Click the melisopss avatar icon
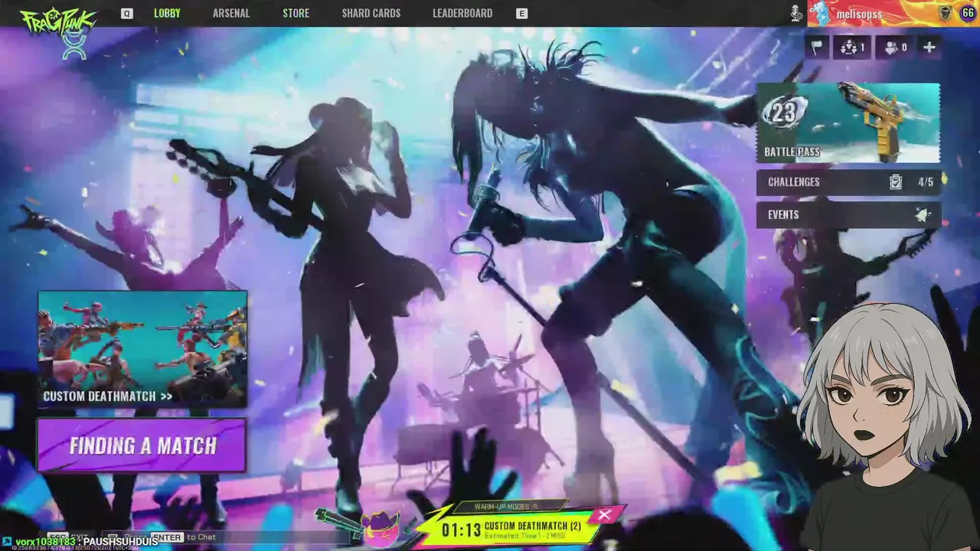980x551 pixels. [820, 13]
